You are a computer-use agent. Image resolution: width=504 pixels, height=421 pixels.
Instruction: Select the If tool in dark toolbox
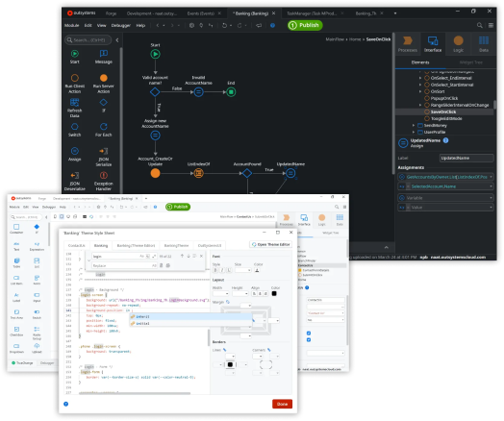pyautogui.click(x=104, y=106)
